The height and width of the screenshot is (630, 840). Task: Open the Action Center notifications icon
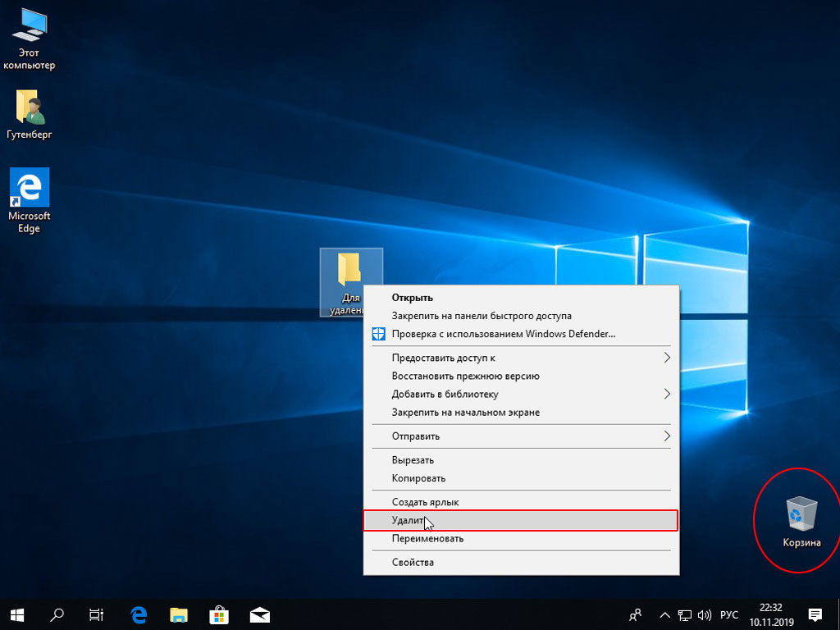pyautogui.click(x=815, y=614)
